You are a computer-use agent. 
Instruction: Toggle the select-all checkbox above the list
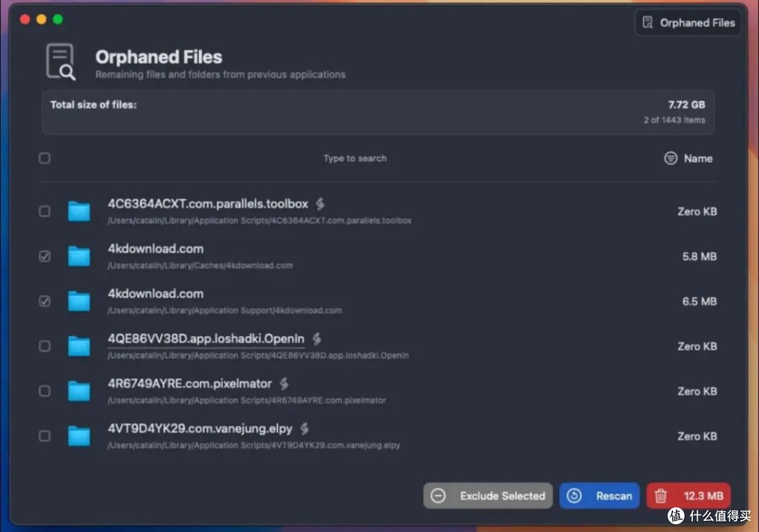44,158
